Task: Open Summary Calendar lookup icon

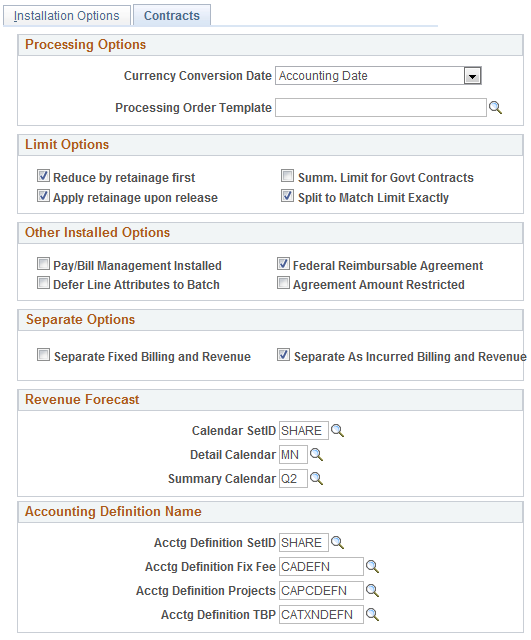Action: click(x=316, y=478)
